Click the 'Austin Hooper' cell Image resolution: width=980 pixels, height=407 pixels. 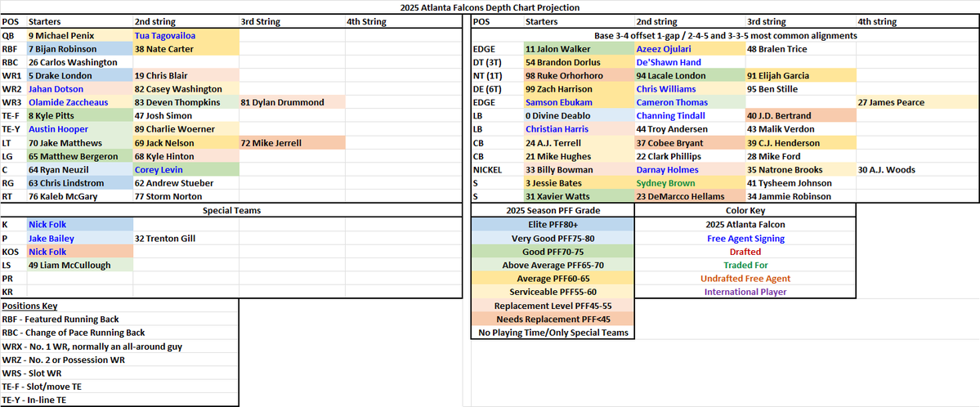[80, 129]
